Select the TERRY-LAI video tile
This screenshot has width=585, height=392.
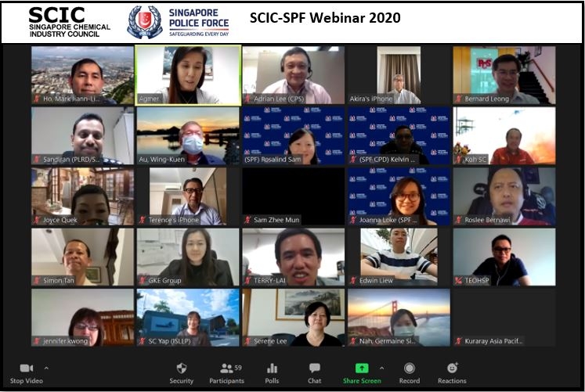294,257
